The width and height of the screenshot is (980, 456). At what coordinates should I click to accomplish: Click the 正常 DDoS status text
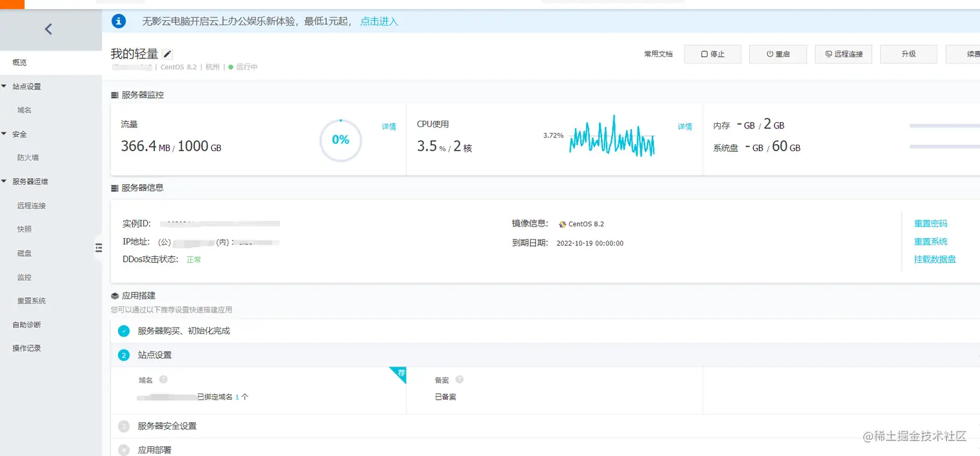[194, 259]
